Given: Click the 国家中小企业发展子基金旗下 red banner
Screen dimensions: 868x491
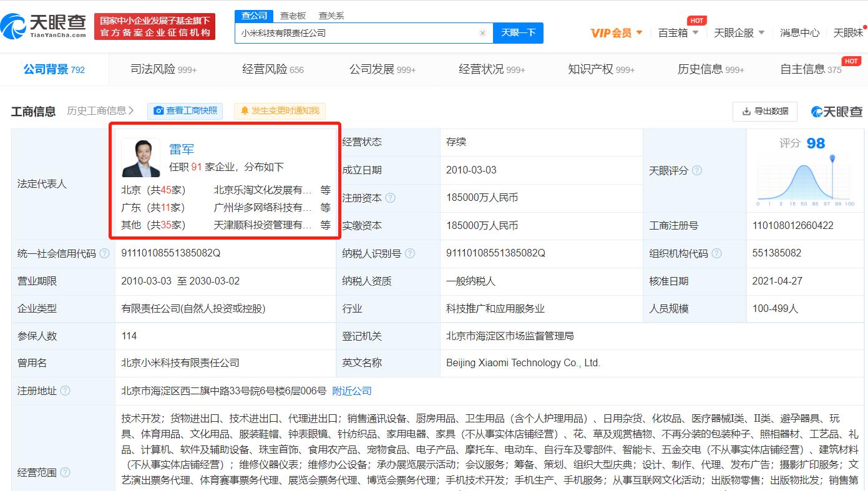Looking at the screenshot, I should [x=155, y=27].
